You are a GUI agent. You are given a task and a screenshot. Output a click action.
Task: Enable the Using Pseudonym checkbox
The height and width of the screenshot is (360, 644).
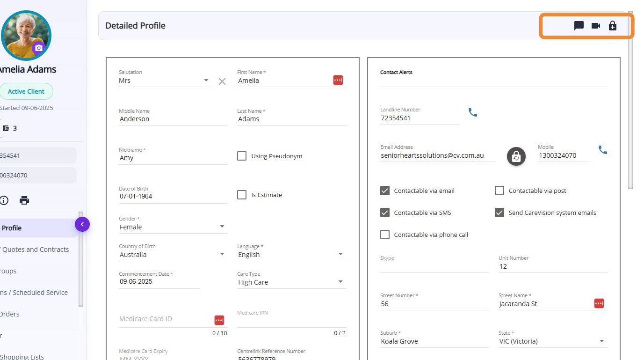click(242, 156)
